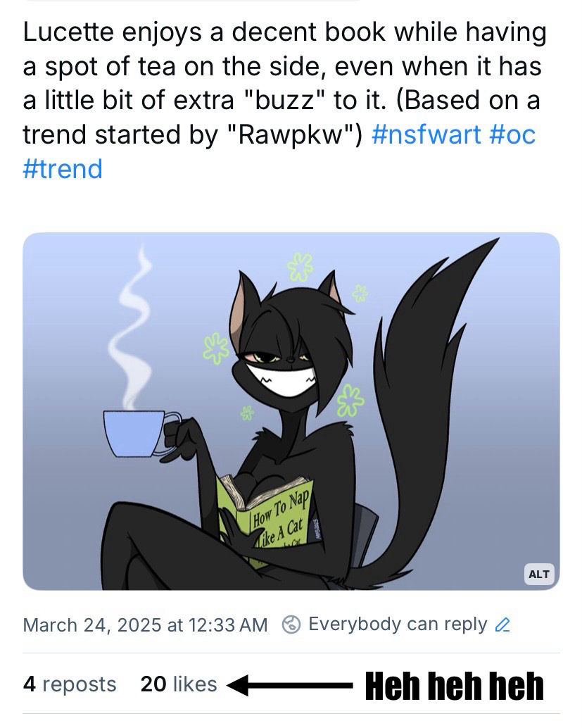The width and height of the screenshot is (582, 728).
Task: Click the March 24, 2025 timestamp
Action: pyautogui.click(x=145, y=625)
